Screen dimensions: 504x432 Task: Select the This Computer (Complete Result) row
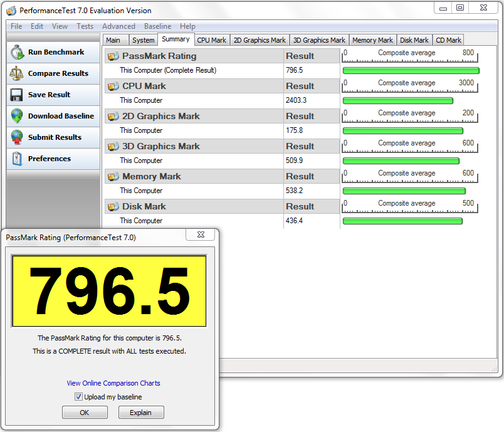tap(222, 70)
